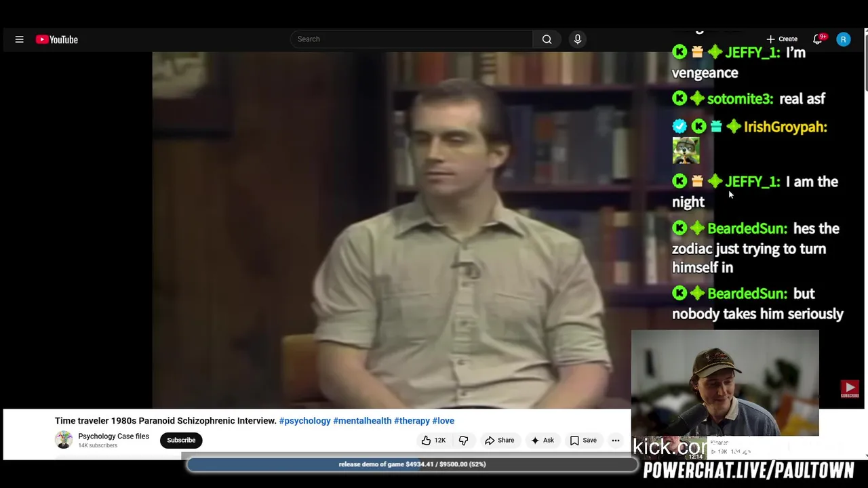
Task: Open the Psychology Case files channel avatar
Action: (64, 440)
